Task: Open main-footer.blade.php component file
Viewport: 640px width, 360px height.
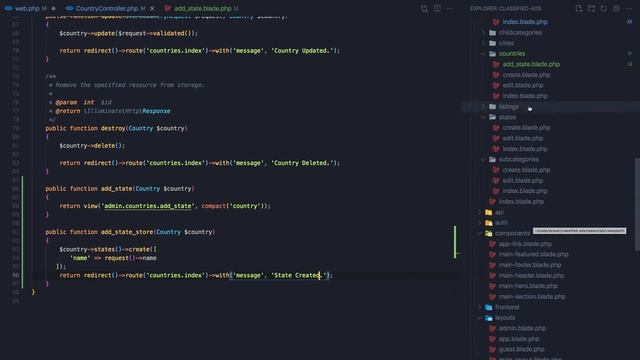Action: (530, 265)
